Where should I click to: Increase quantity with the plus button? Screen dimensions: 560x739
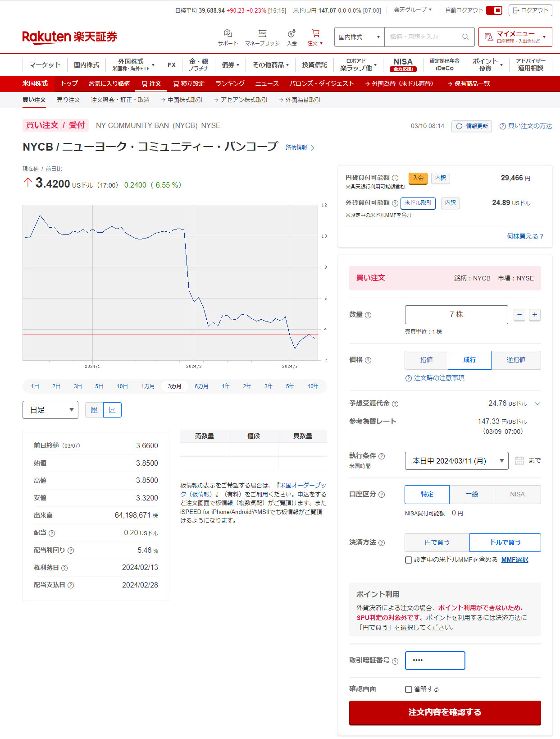point(534,315)
